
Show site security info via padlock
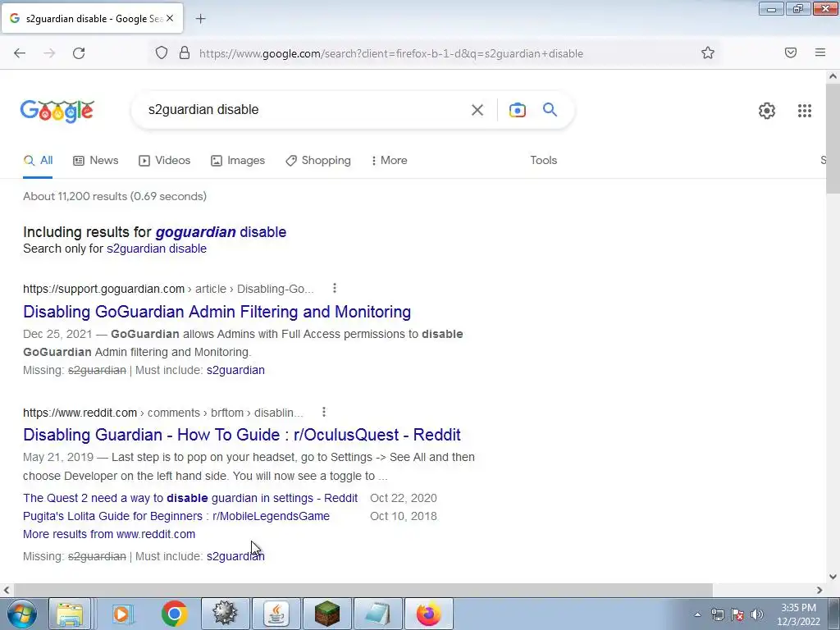(185, 52)
